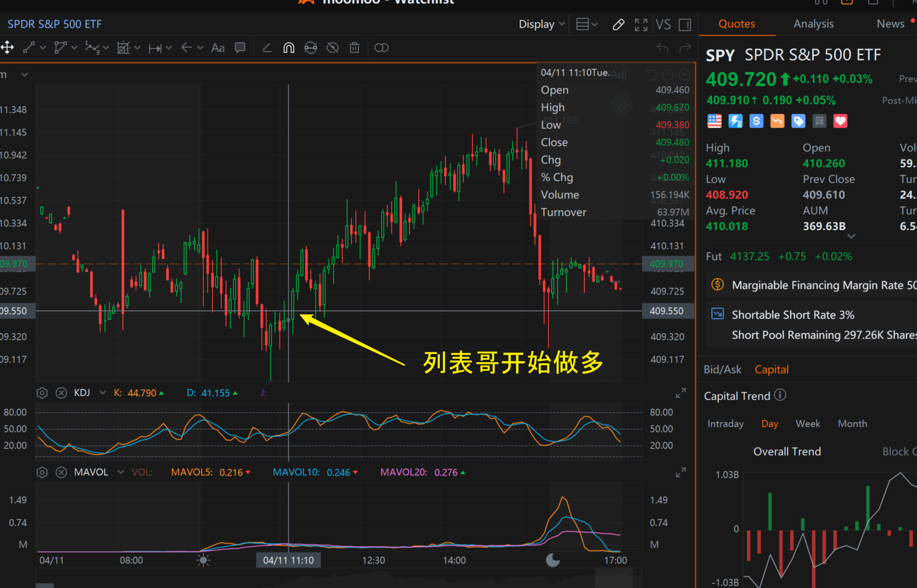The width and height of the screenshot is (917, 588).
Task: Add a comment bubble annotation
Action: [x=239, y=48]
